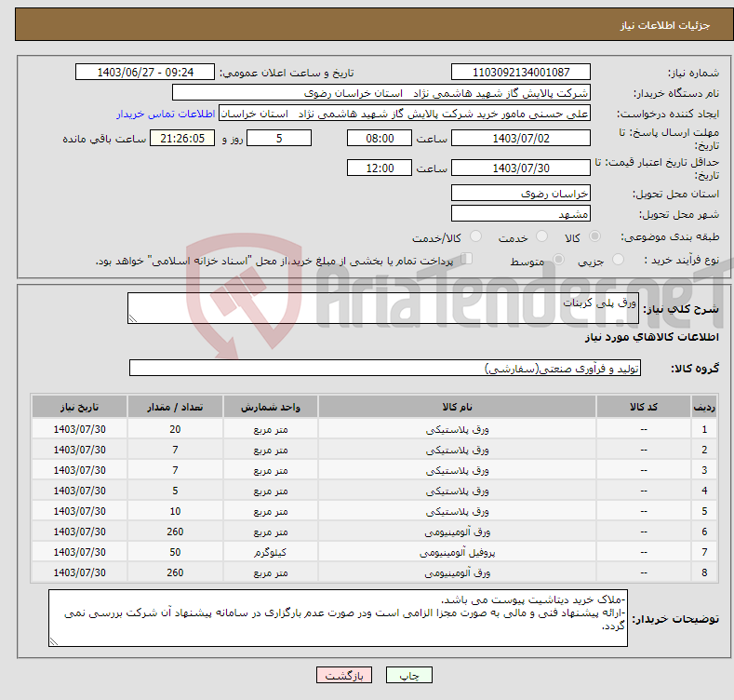Click the جزئیات اطلاعات نیاز page header
Image resolution: width=734 pixels, height=700 pixels.
click(665, 25)
